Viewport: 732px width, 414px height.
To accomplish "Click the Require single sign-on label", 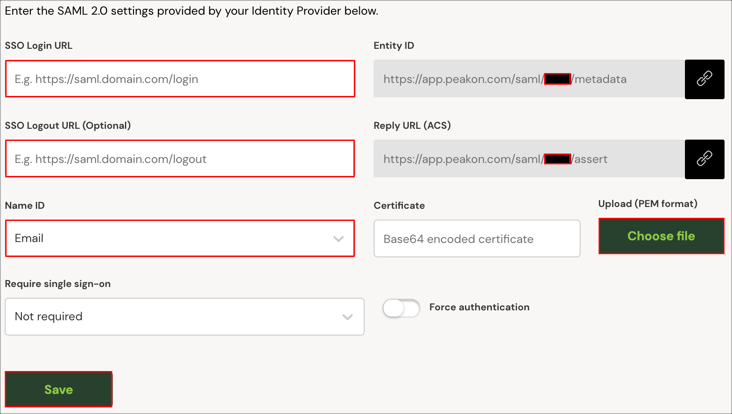I will tap(57, 284).
